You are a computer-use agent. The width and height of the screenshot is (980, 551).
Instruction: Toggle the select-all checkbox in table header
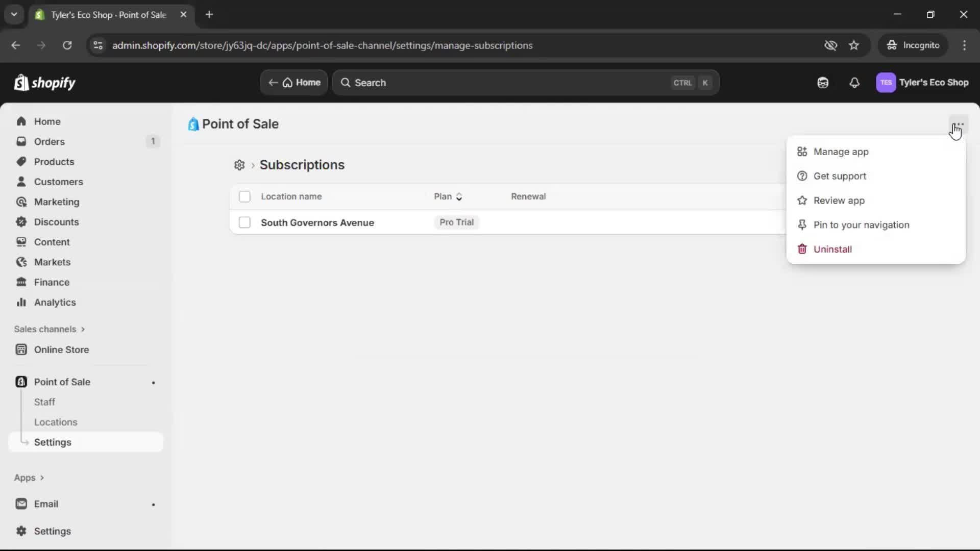tap(244, 196)
